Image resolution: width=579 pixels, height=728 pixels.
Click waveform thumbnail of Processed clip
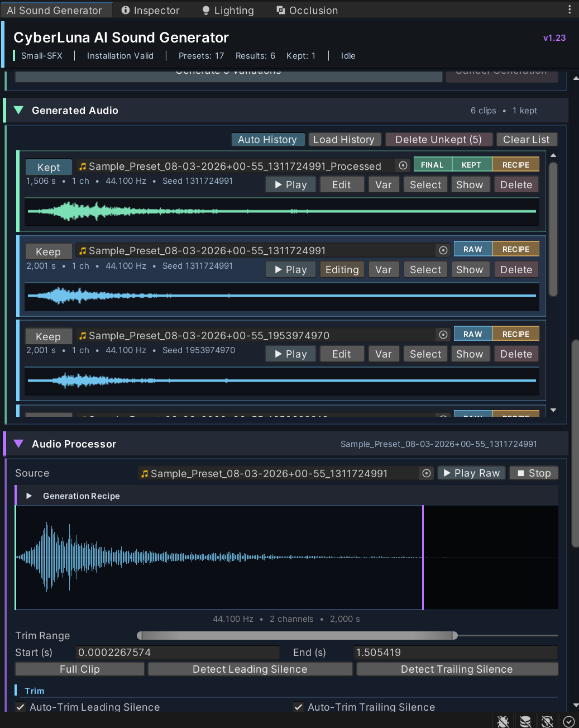click(282, 211)
